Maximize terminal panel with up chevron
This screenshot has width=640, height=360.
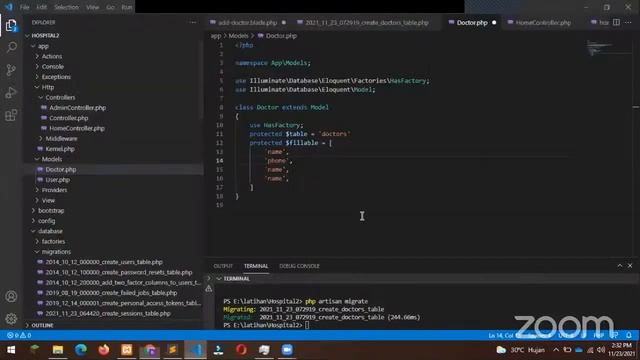coord(620,266)
